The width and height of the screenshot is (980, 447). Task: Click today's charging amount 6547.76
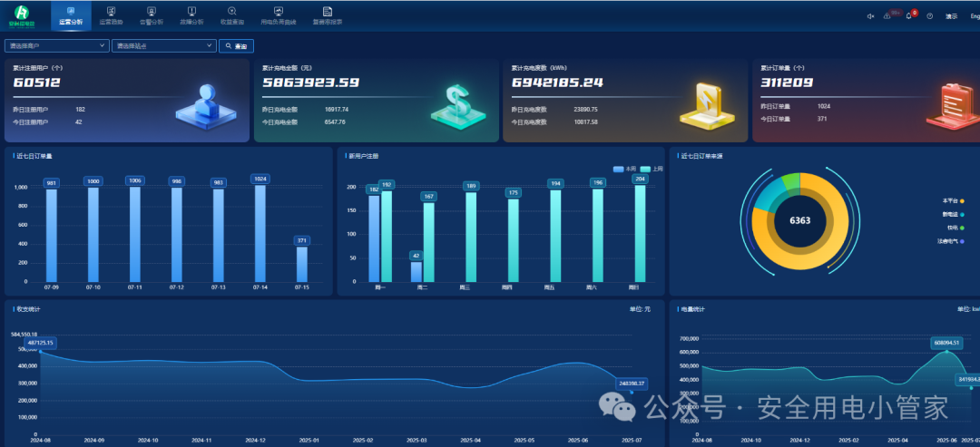point(335,121)
